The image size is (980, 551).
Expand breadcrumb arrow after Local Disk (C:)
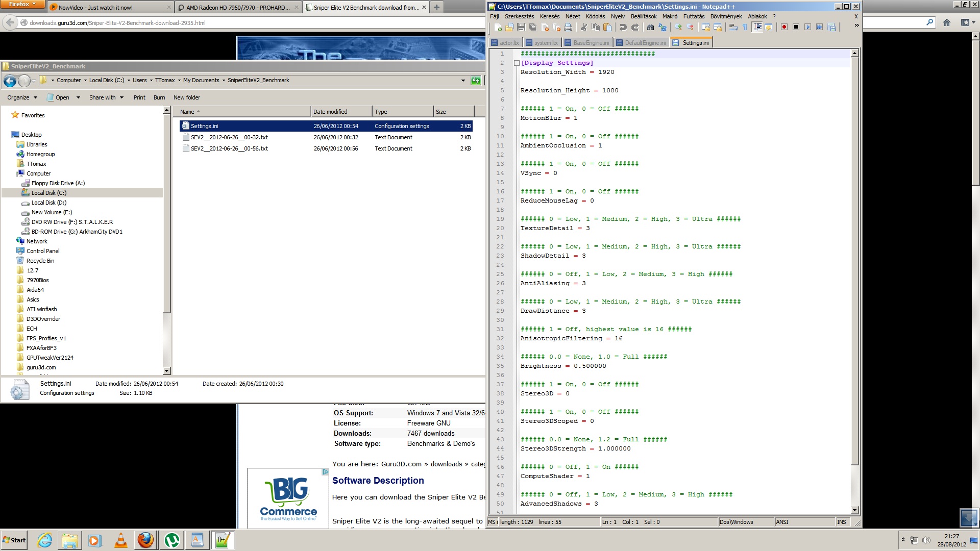pos(129,81)
